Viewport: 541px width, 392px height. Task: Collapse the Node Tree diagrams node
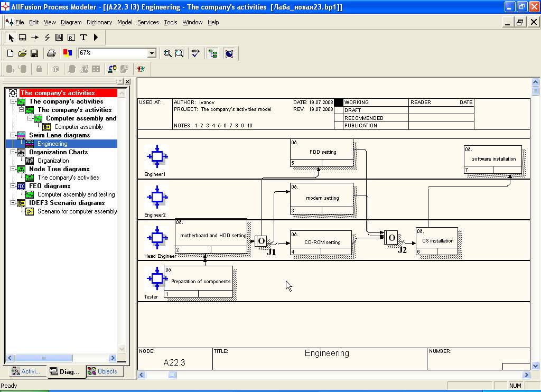[13, 169]
